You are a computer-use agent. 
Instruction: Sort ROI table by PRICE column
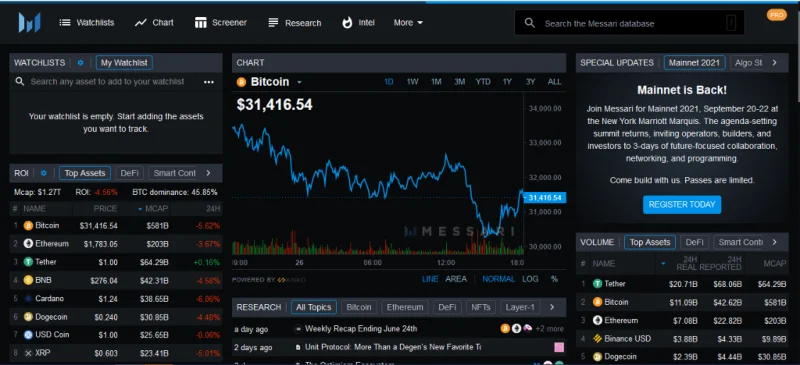(x=105, y=208)
